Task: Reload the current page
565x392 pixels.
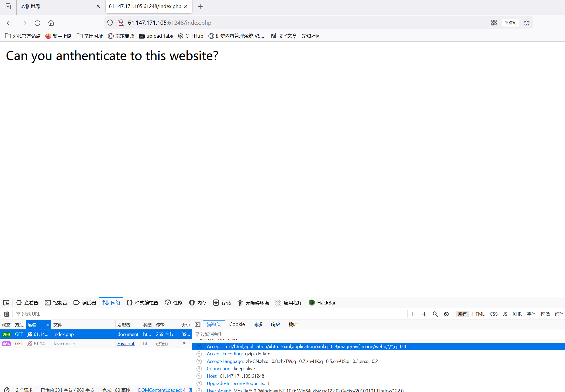Action: [37, 23]
